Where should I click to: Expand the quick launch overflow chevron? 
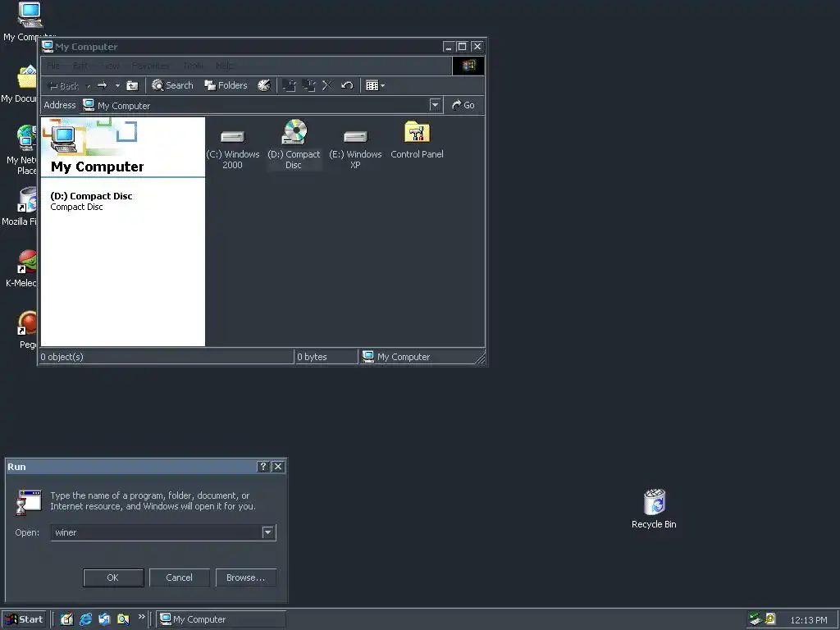pos(141,617)
